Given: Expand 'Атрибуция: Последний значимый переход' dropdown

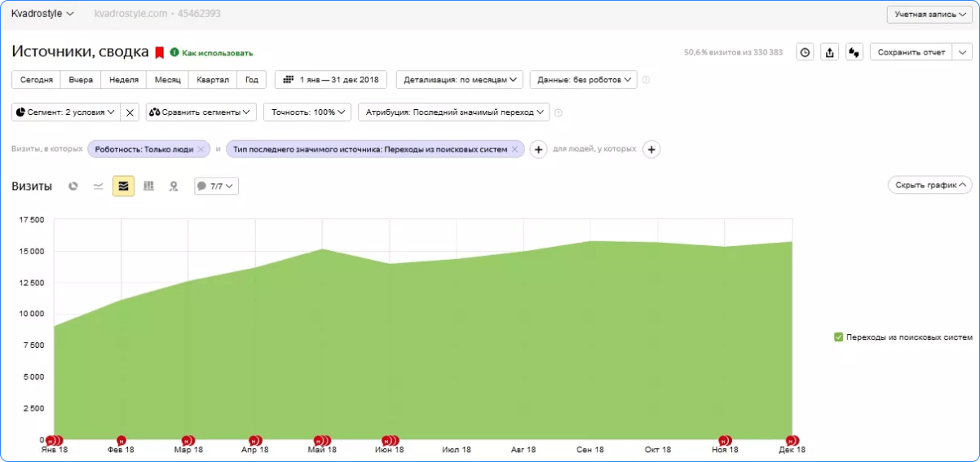Looking at the screenshot, I should click(453, 112).
